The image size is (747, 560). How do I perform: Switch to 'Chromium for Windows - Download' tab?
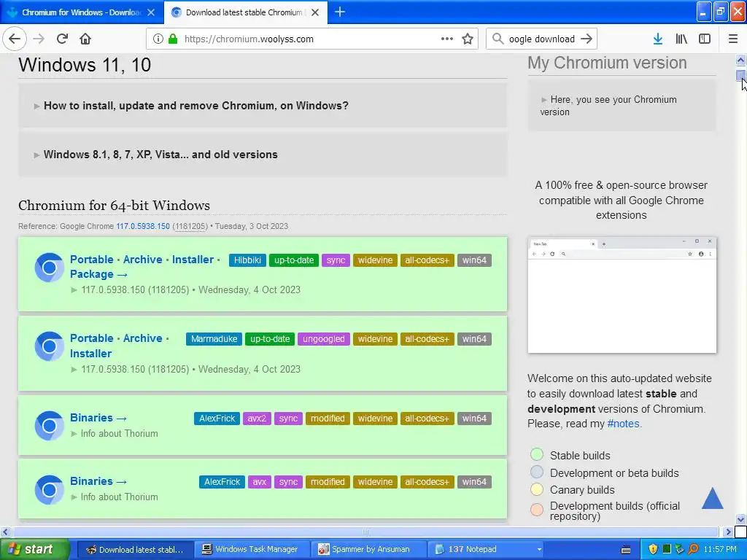coord(82,12)
